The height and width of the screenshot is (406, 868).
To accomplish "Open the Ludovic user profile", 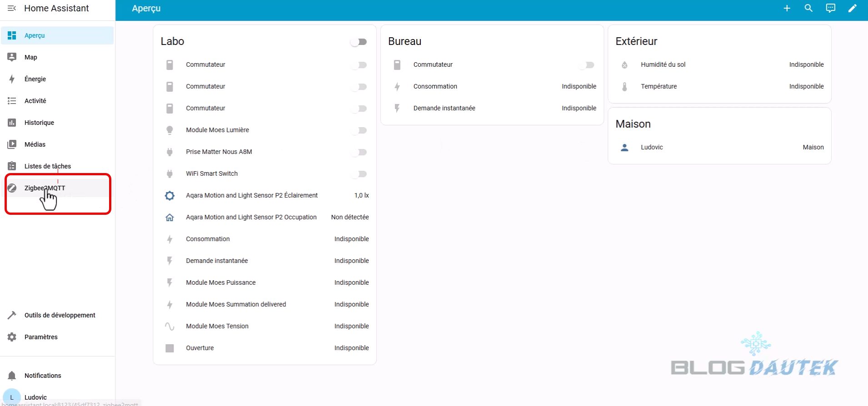I will [x=35, y=397].
